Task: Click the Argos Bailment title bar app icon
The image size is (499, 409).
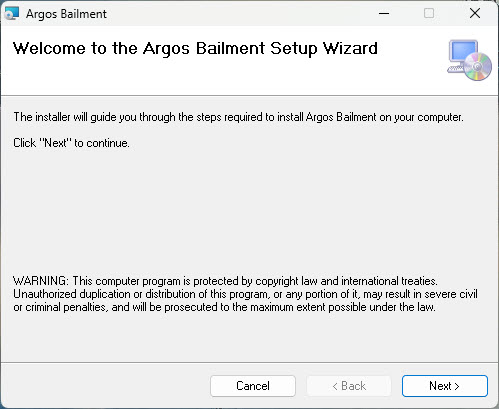Action: point(12,14)
